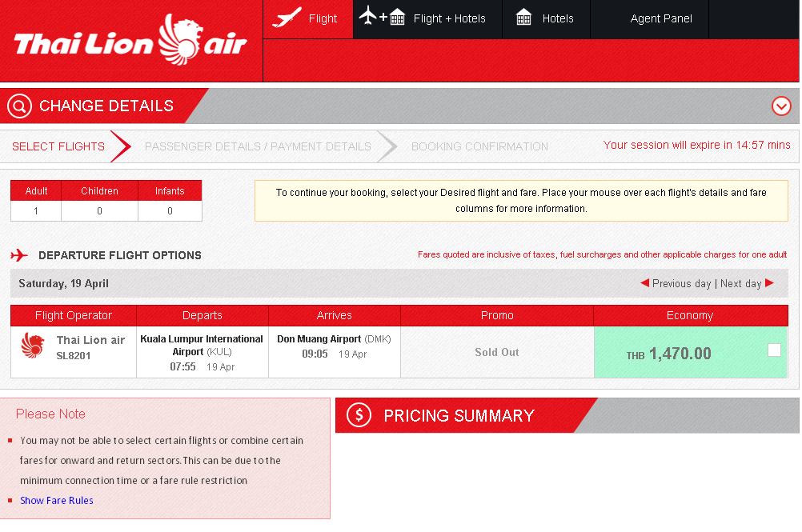Go to Next day flights
The height and width of the screenshot is (532, 802).
(740, 284)
